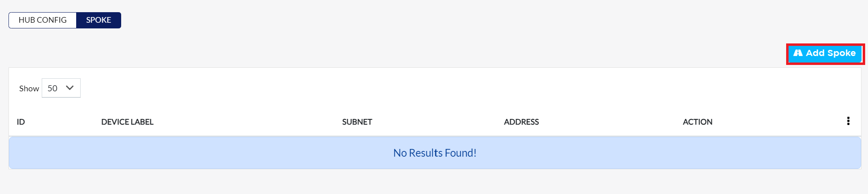Click the Add Spoke text label
Screen dimensions: 868x194
point(831,53)
